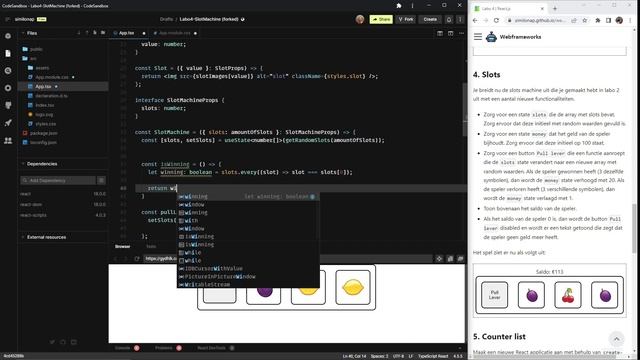Screen dimensions: 640x360
Task: Open the React DevTools panel tab
Action: coord(211,348)
